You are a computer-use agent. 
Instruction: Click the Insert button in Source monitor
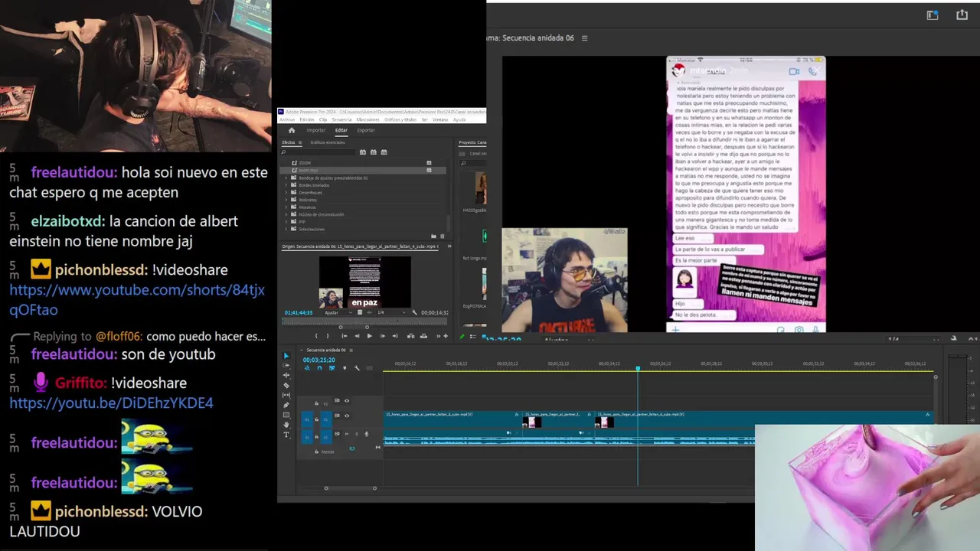(x=411, y=336)
